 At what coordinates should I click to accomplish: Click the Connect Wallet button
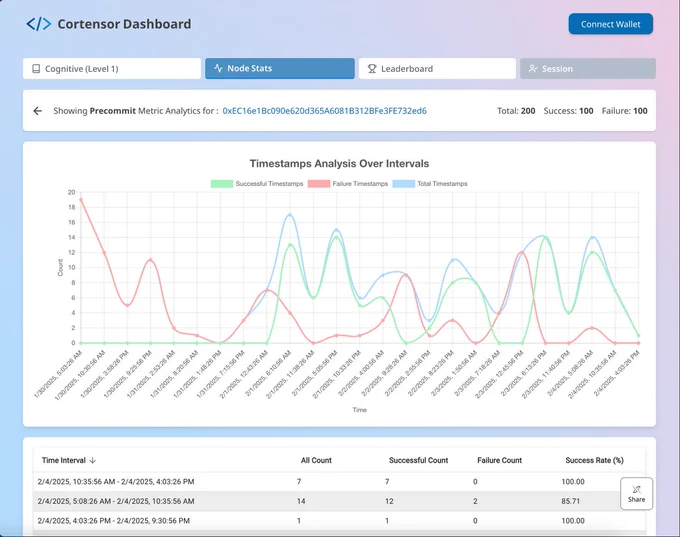(611, 24)
